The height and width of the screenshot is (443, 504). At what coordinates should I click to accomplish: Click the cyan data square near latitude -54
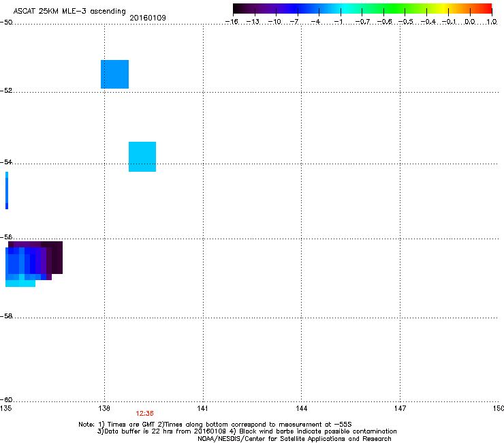tap(142, 157)
